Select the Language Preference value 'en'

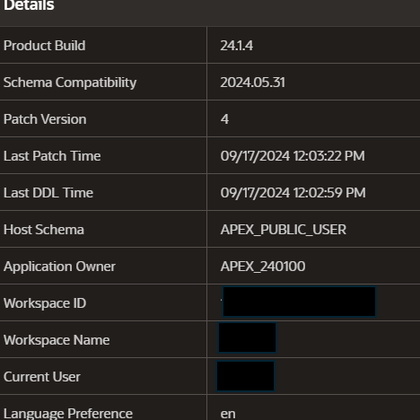point(228,414)
